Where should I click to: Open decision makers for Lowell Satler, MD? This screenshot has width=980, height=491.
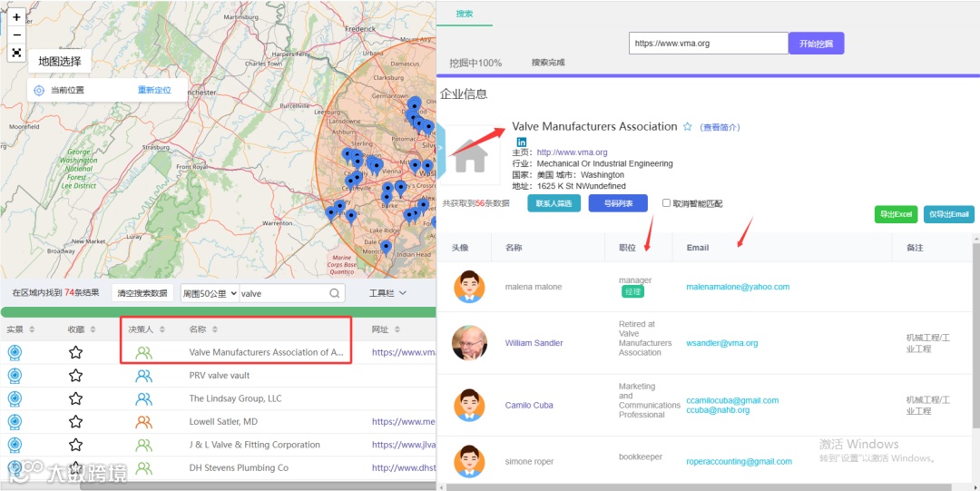[143, 422]
